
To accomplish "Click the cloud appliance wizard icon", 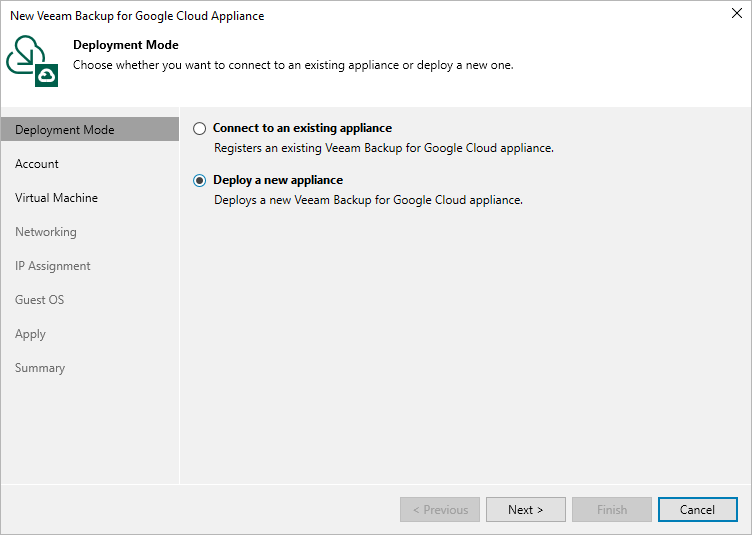I will click(32, 61).
